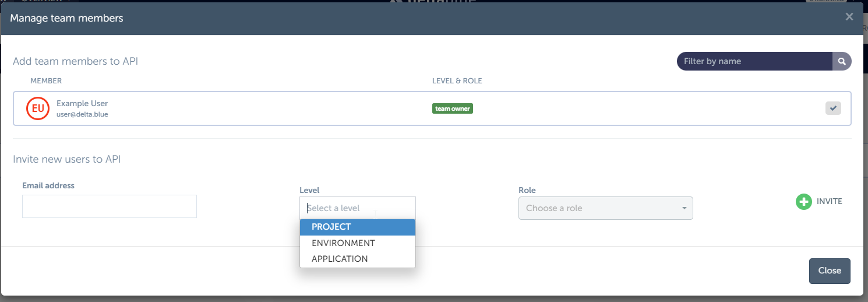Screen dimensions: 868x302
Task: Click the green plus invite icon
Action: (x=803, y=202)
